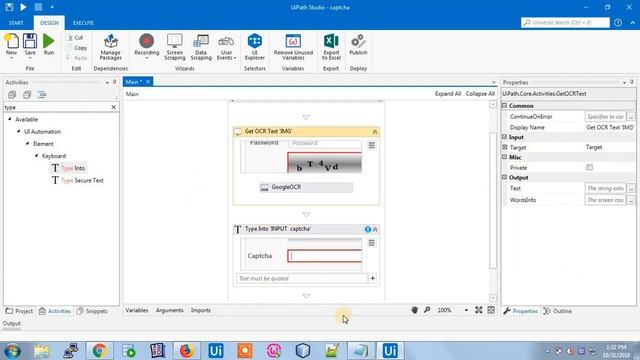This screenshot has height=360, width=640.
Task: Click the info icon on Type Into
Action: (368, 229)
